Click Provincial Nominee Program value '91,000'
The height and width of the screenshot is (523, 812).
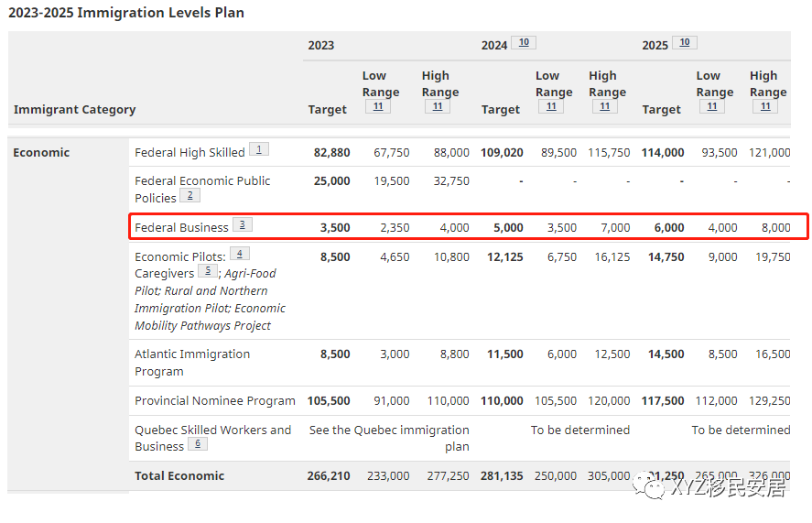(392, 401)
